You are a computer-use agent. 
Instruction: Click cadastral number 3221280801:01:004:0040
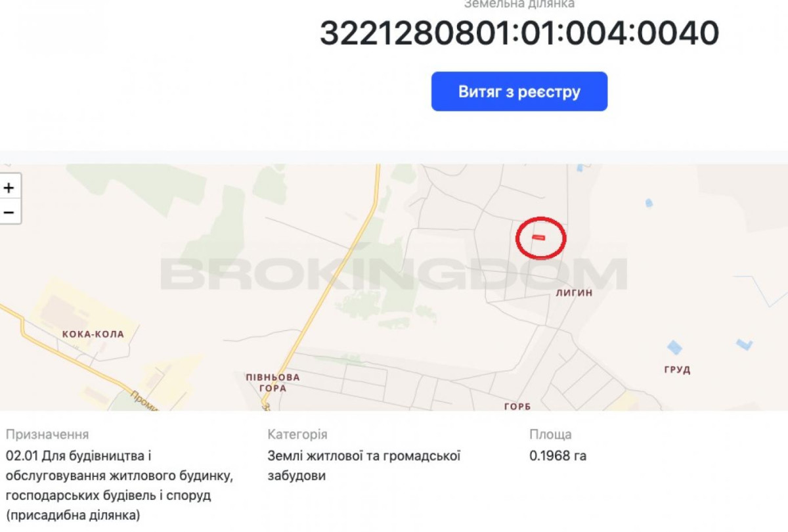pyautogui.click(x=519, y=33)
